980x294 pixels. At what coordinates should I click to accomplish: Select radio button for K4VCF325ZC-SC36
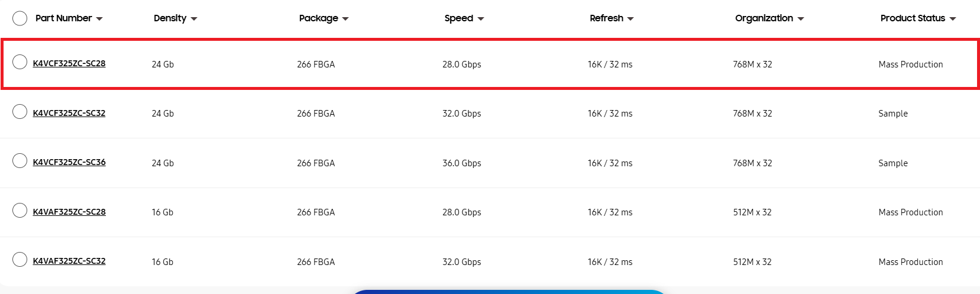tap(20, 161)
